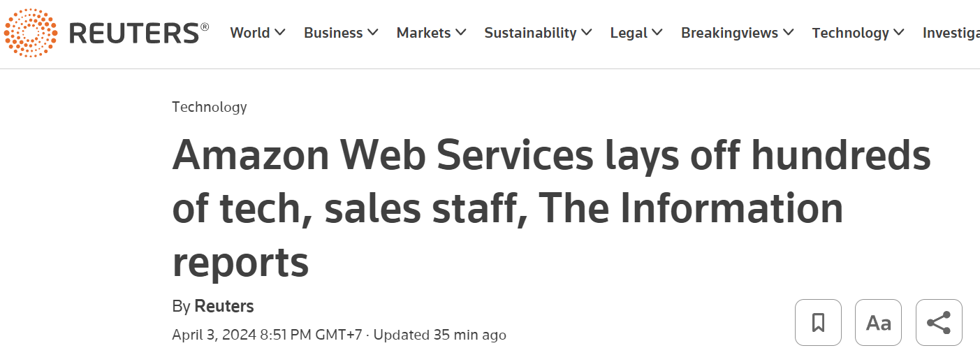Open the Investigations nav item
The image size is (980, 355).
951,33
